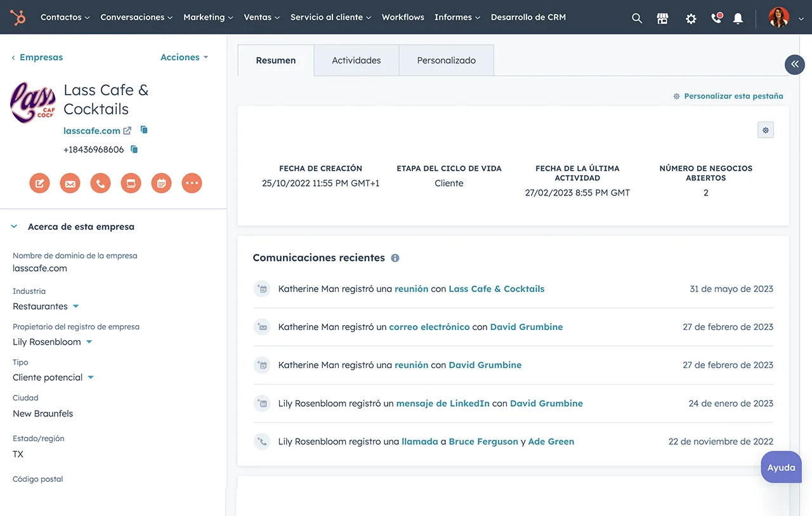Click the Ciudad value New Braunfels
The image size is (812, 516).
point(43,414)
